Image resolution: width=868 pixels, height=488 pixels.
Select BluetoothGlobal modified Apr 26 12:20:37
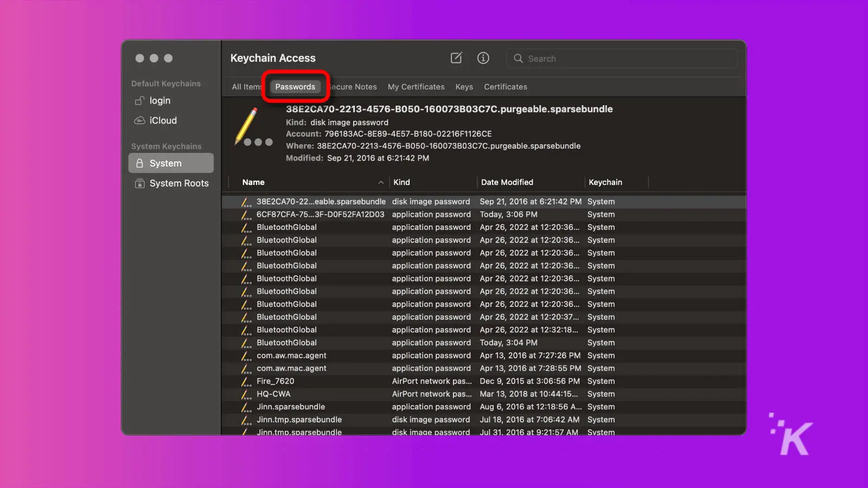[x=484, y=317]
